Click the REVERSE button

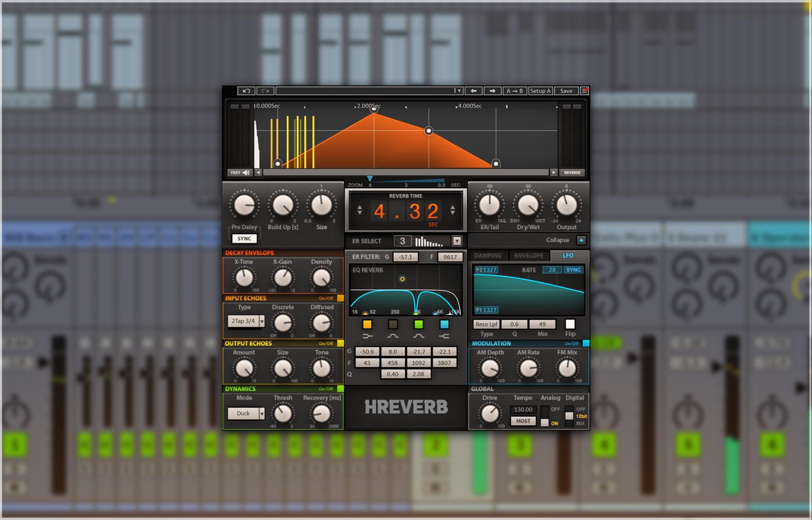572,172
